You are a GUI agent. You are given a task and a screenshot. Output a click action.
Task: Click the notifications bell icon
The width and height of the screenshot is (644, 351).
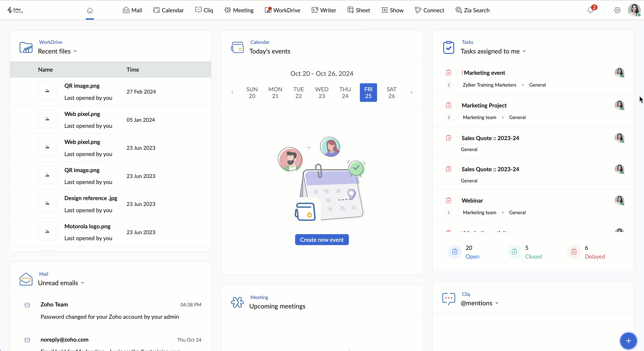pos(590,10)
